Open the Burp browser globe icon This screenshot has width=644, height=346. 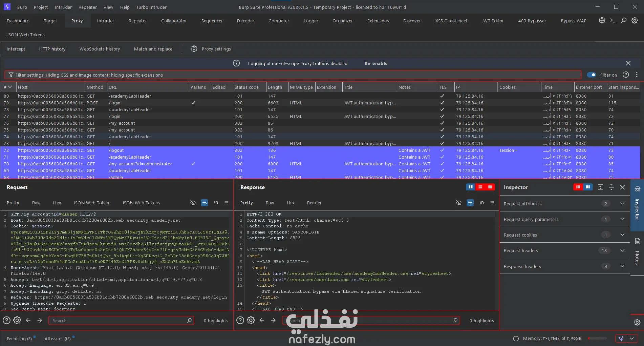click(602, 20)
